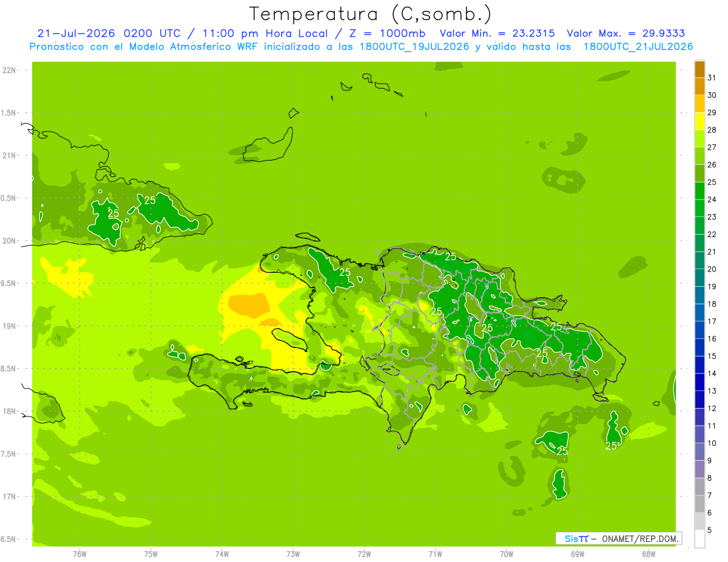This screenshot has width=728, height=562.
Task: Click the legend scale value 26
Action: pyautogui.click(x=712, y=164)
